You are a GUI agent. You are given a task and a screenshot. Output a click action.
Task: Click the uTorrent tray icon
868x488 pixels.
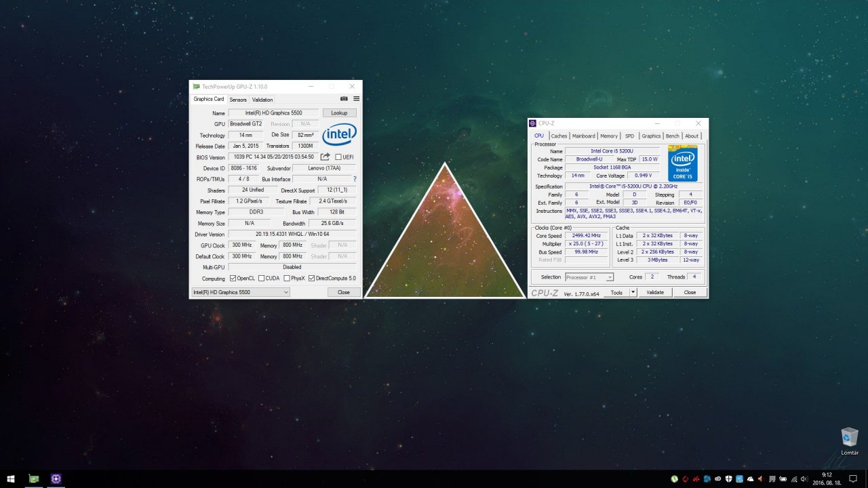[x=675, y=479]
